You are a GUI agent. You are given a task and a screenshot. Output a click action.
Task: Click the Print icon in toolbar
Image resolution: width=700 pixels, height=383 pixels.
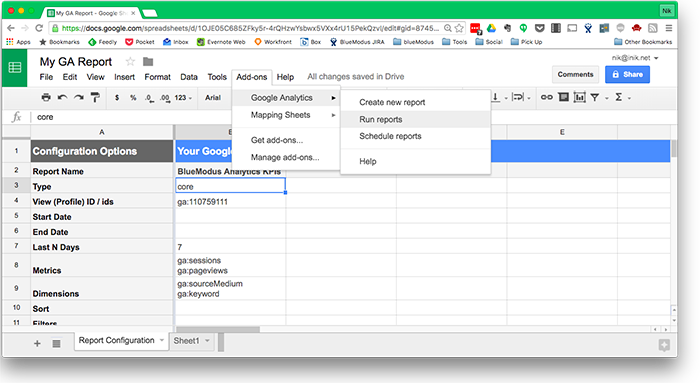pos(46,97)
